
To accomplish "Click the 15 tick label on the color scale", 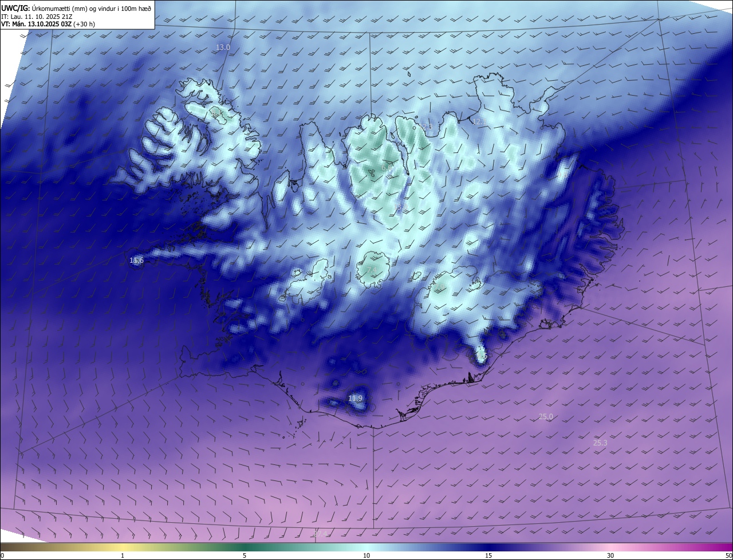I will [x=488, y=555].
